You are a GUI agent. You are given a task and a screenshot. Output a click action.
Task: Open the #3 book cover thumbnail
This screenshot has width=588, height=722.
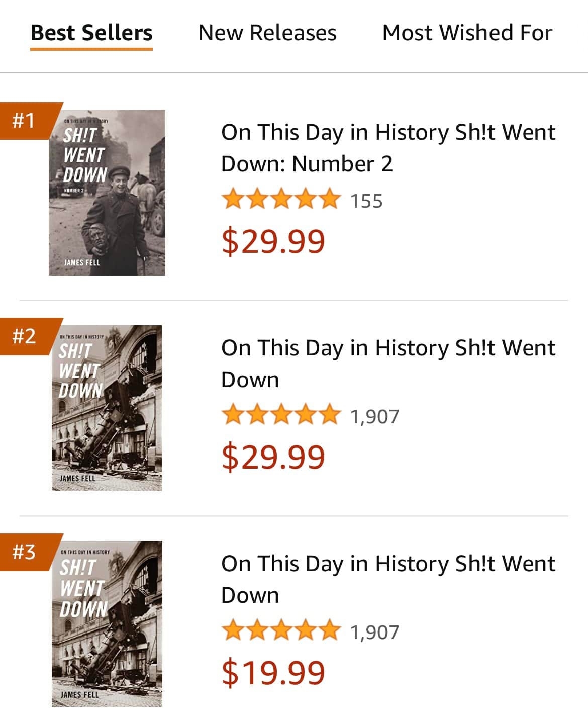tap(107, 624)
